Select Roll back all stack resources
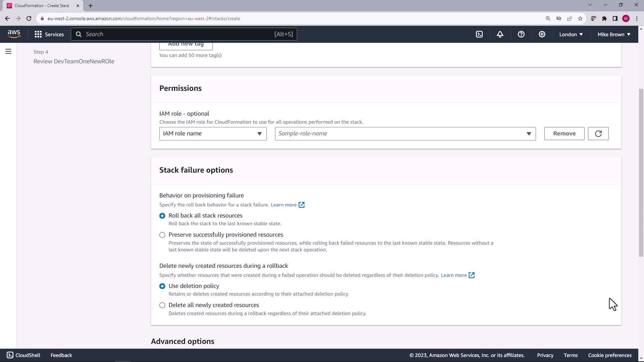 click(x=162, y=216)
